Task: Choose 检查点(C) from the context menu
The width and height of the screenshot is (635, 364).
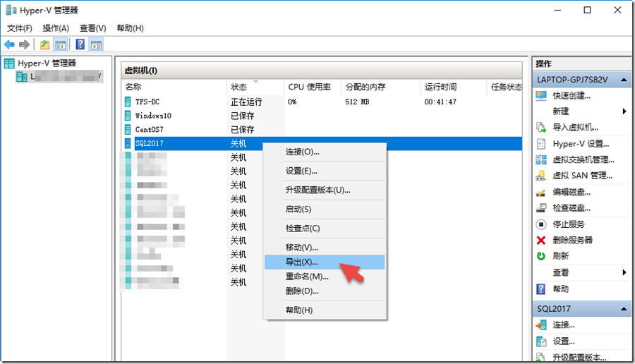Action: tap(325, 228)
